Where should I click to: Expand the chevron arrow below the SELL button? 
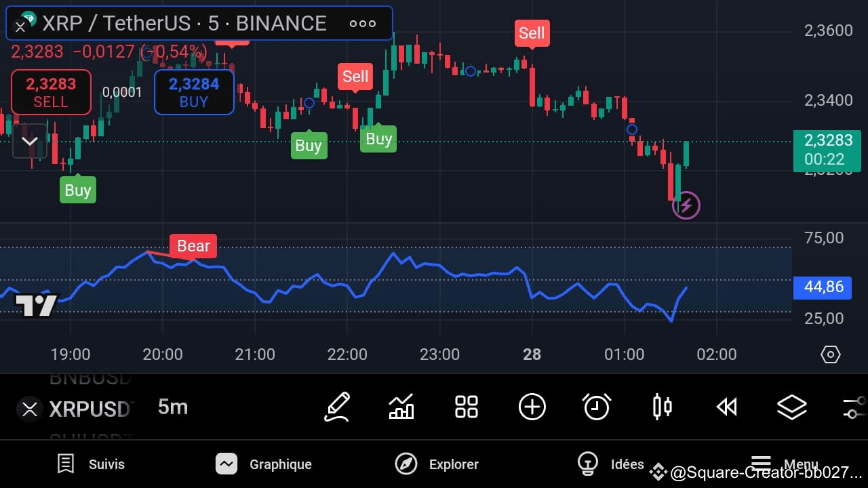pos(29,142)
